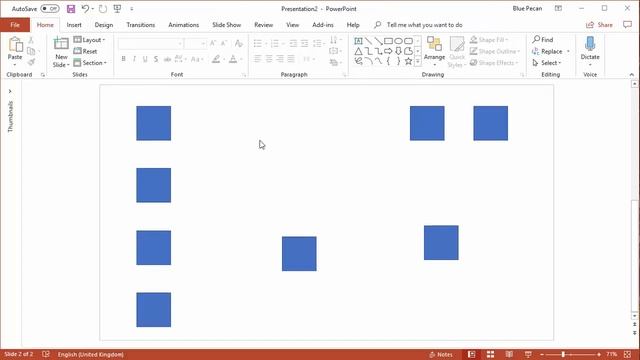
Task: Open the font size combo box
Action: (195, 43)
